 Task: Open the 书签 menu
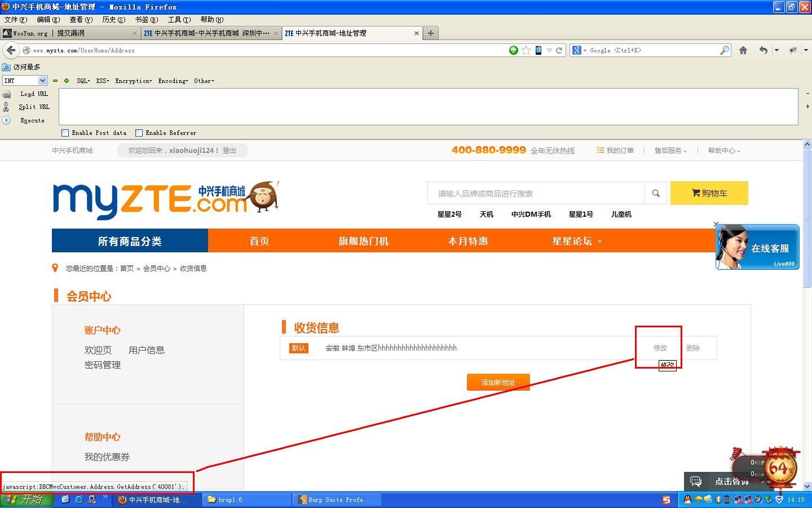[x=146, y=19]
